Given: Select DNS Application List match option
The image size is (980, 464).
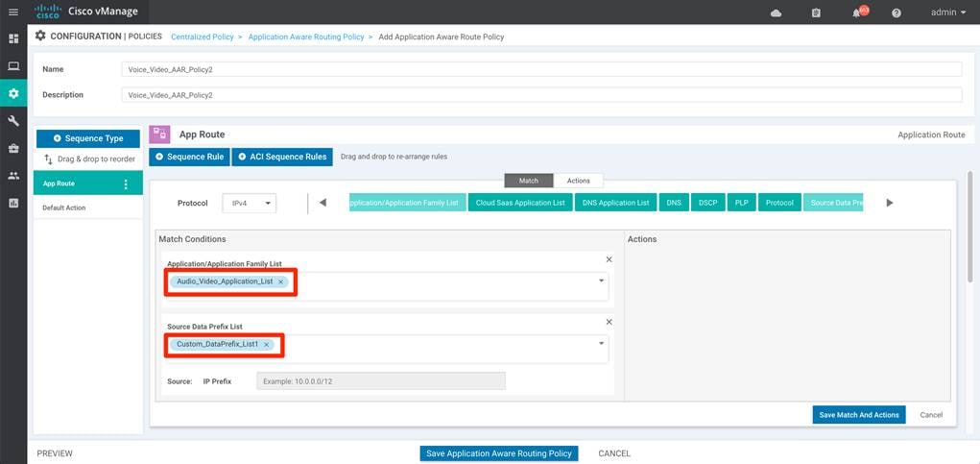Looking at the screenshot, I should tap(615, 204).
